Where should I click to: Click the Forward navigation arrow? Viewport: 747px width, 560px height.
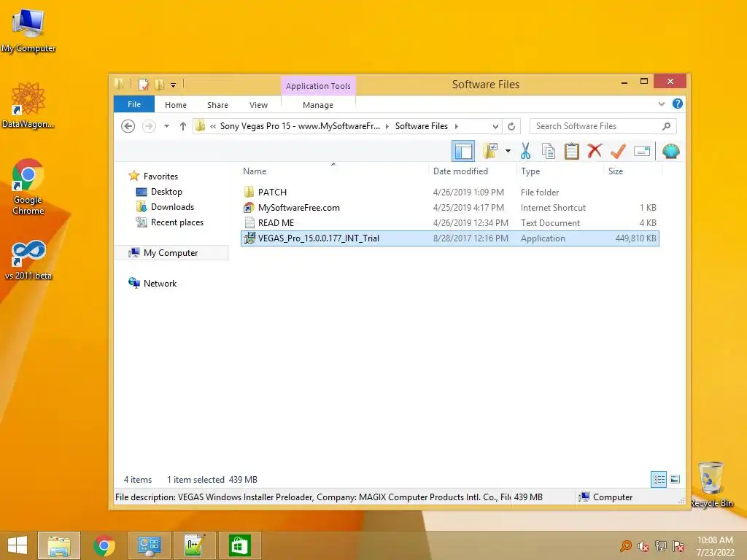[149, 126]
